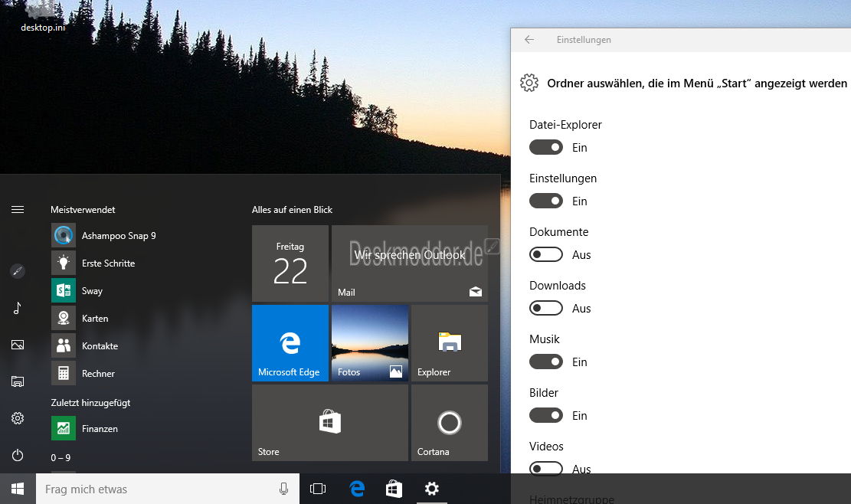
Task: Open the Finanzen app icon
Action: point(64,429)
